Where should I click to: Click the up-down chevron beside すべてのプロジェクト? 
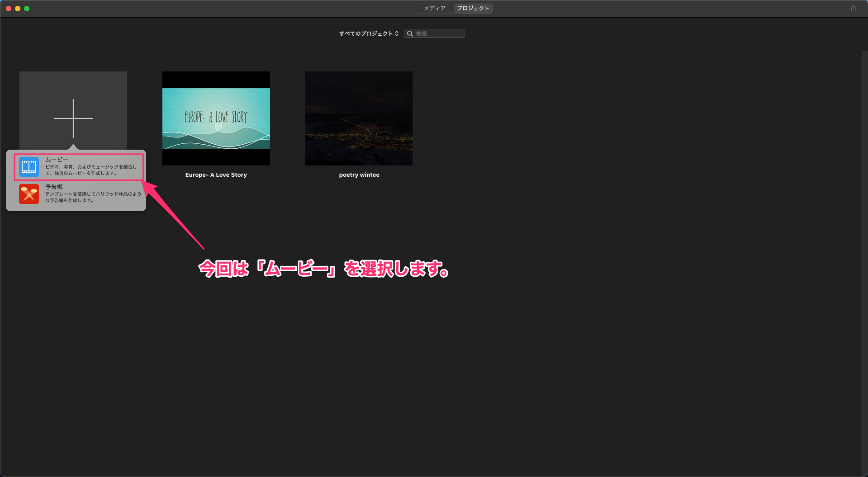(397, 33)
